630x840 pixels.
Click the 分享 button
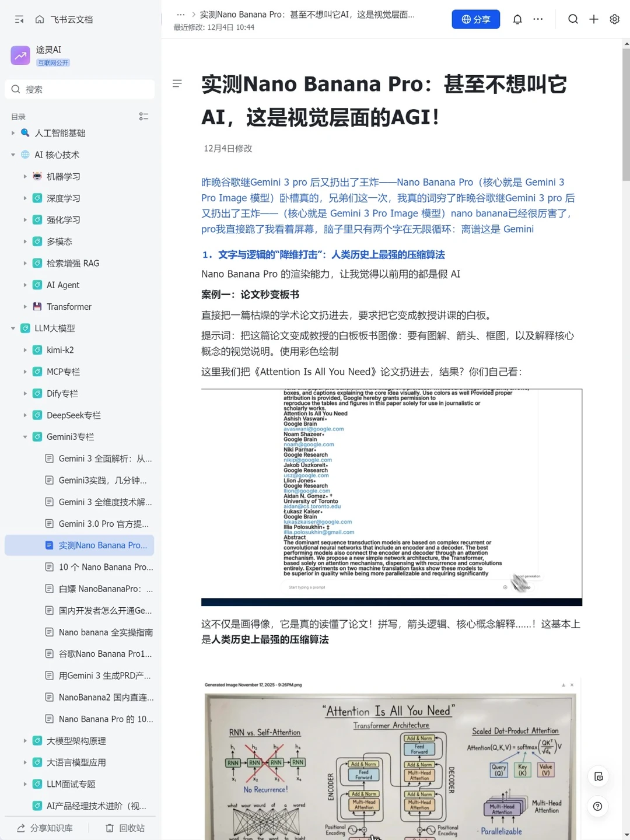[x=475, y=19]
